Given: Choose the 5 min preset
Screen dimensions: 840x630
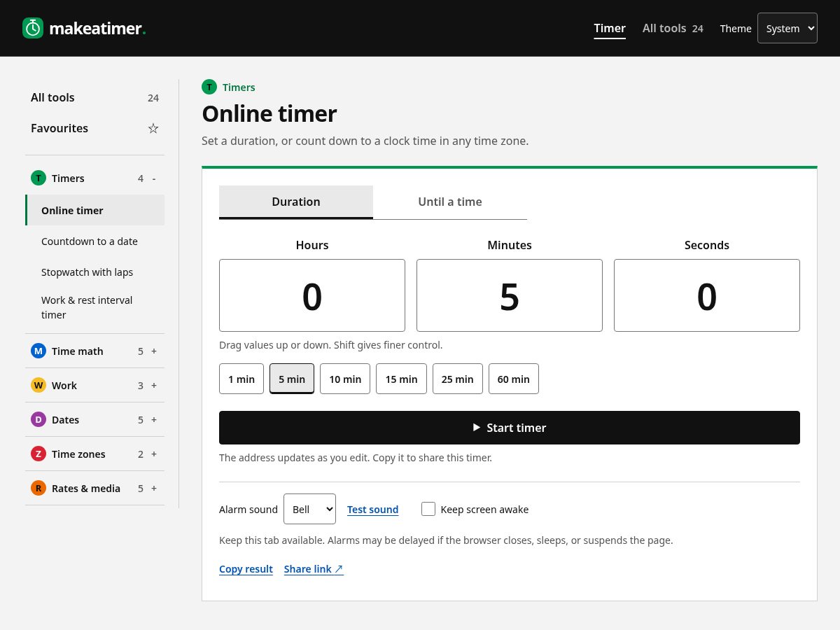Looking at the screenshot, I should tap(292, 379).
